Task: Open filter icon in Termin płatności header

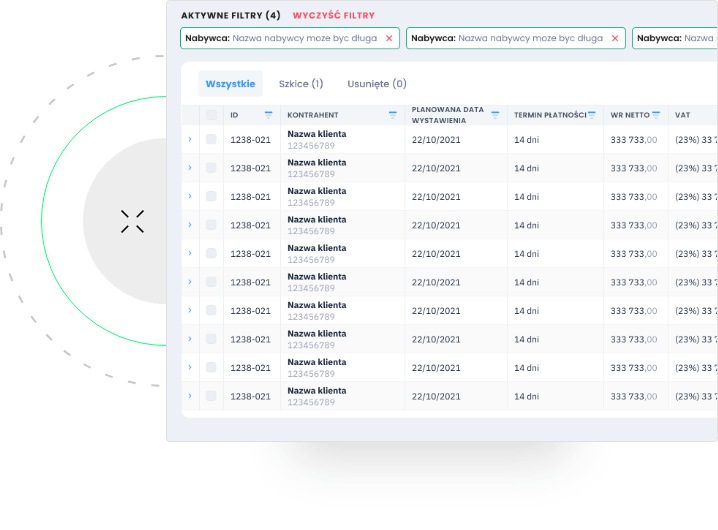Action: pyautogui.click(x=592, y=115)
